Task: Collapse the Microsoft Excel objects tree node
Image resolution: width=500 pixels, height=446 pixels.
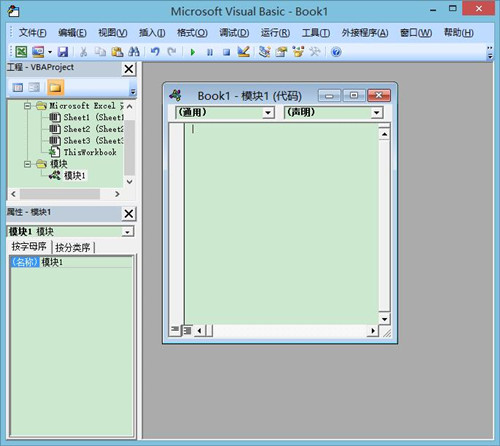Action: (28, 106)
